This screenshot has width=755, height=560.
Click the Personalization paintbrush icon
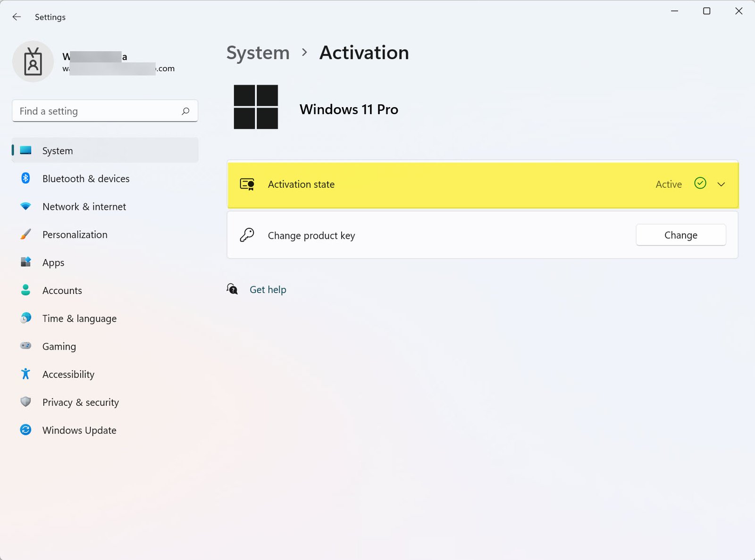click(x=26, y=234)
